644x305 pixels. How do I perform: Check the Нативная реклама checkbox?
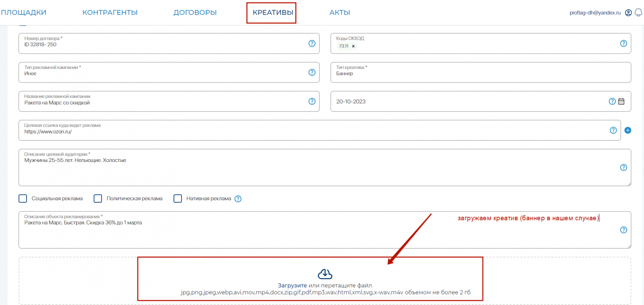pyautogui.click(x=178, y=199)
